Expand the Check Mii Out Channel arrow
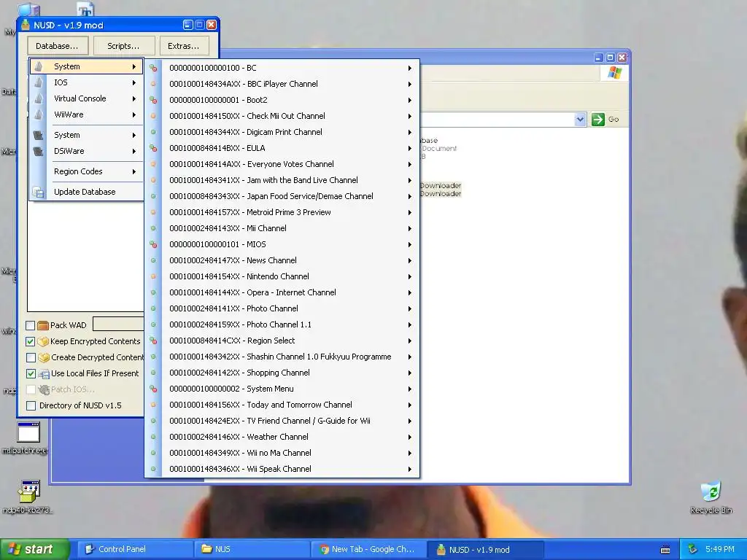The image size is (747, 560). (410, 116)
